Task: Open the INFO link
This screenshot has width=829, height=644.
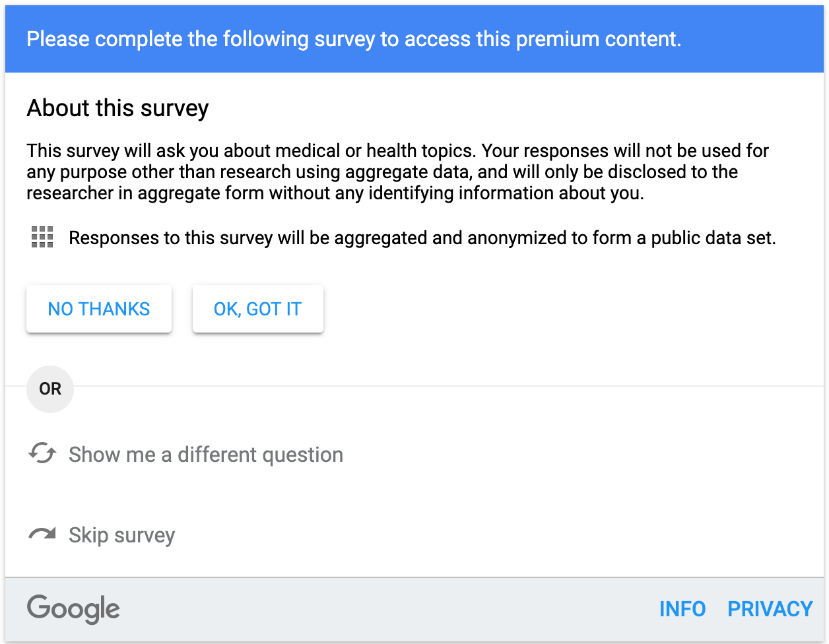Action: [x=682, y=608]
